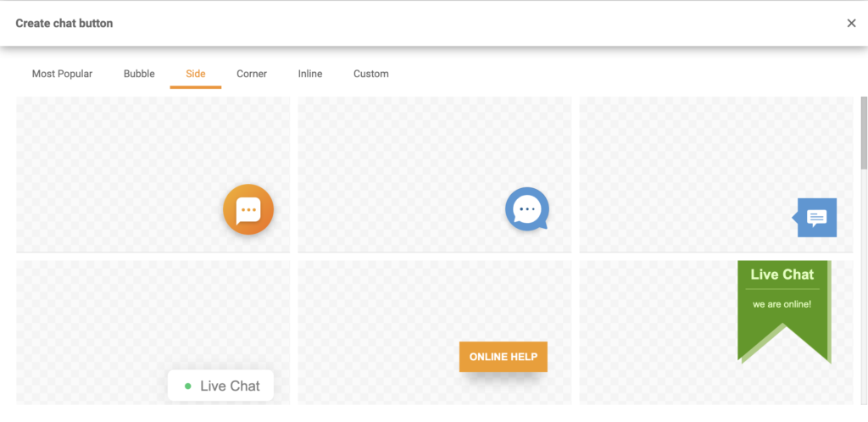The image size is (868, 422).
Task: Select the Side tab
Action: pos(196,74)
